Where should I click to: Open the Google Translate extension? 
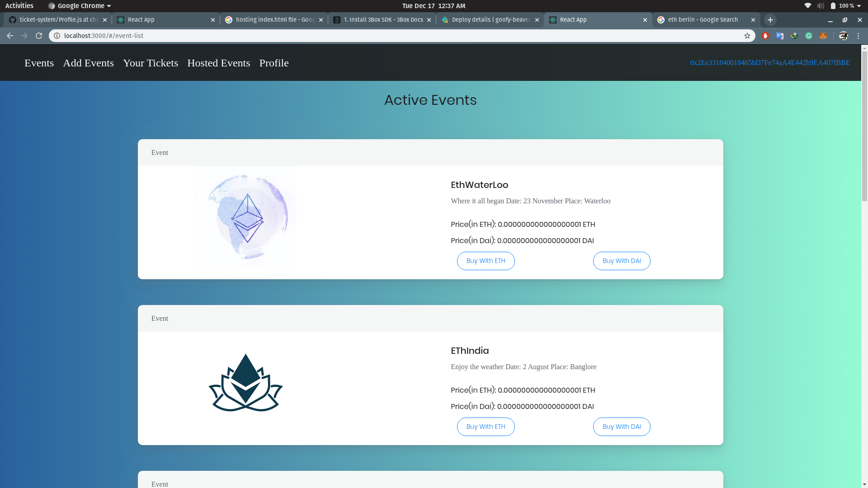pos(780,36)
